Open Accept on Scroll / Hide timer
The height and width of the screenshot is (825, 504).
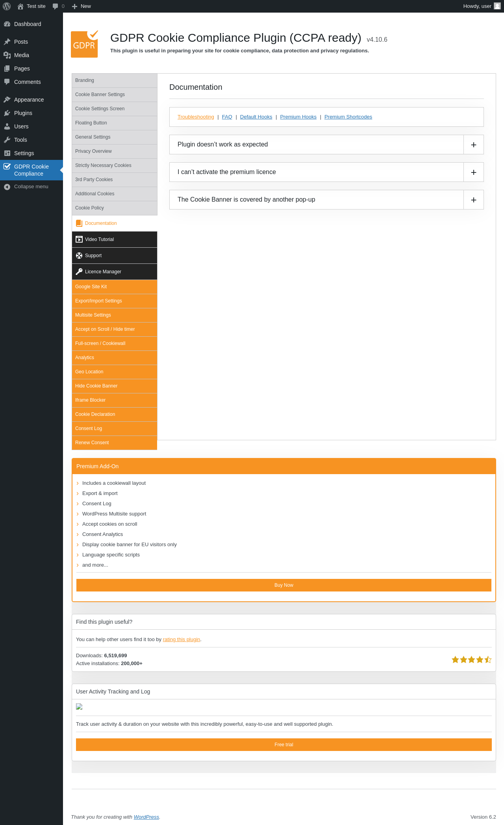tap(115, 329)
